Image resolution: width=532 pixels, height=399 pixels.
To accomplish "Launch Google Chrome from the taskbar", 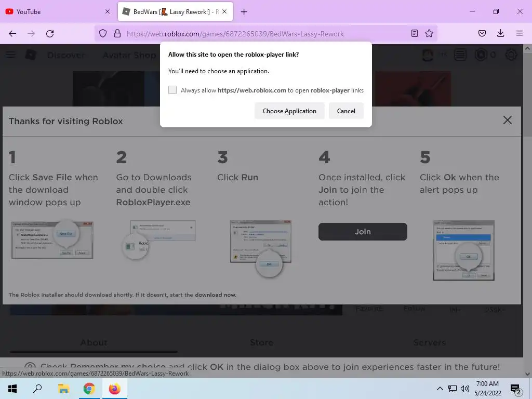I will pos(89,389).
